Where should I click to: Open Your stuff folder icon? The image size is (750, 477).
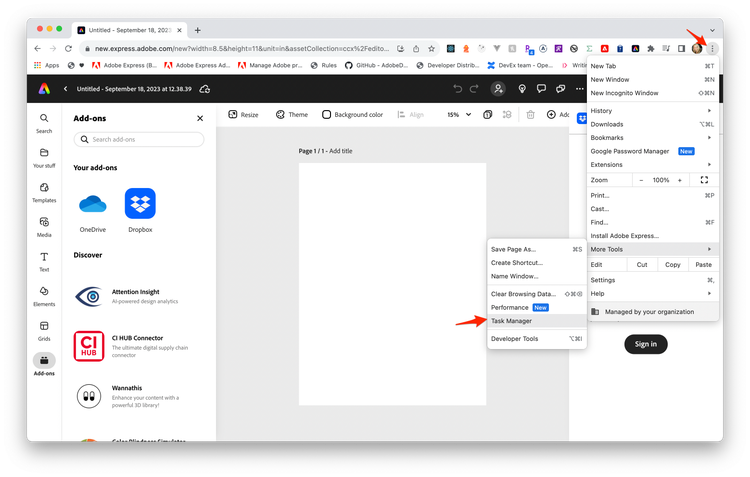[44, 157]
